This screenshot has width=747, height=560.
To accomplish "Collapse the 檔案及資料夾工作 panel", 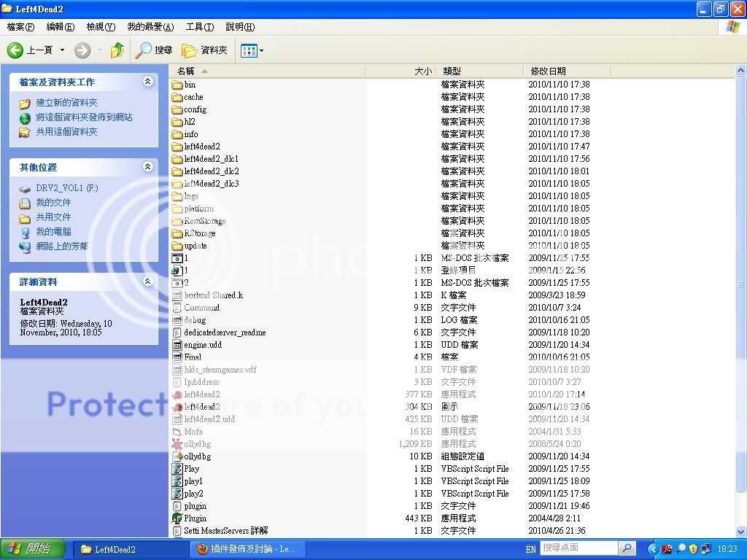I will coord(147,82).
